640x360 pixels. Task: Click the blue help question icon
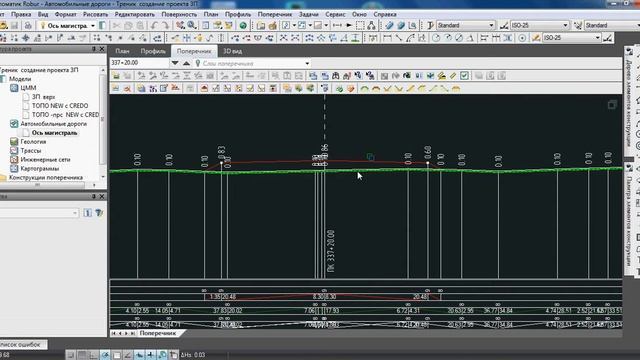coord(286,25)
